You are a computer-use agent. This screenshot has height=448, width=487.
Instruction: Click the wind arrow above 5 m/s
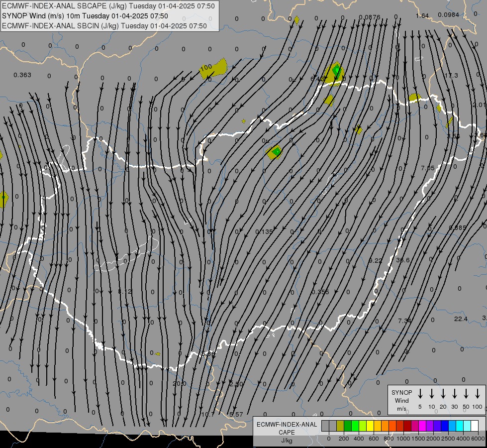coord(420,394)
